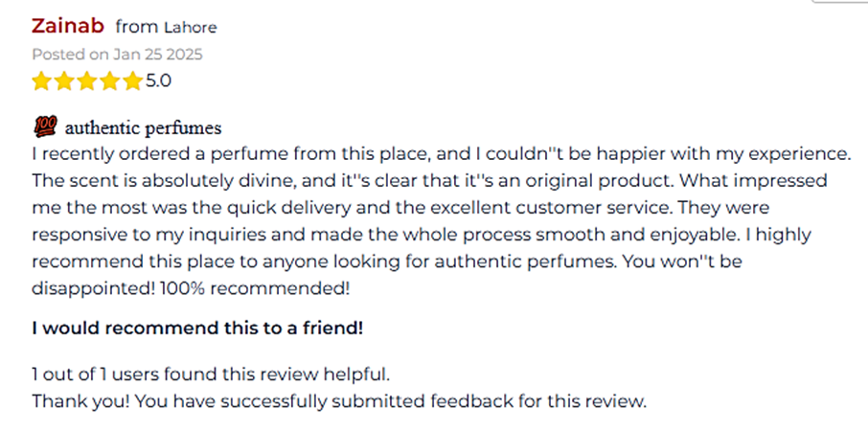Click the 'responsive to my inquiries' review line

click(x=422, y=235)
